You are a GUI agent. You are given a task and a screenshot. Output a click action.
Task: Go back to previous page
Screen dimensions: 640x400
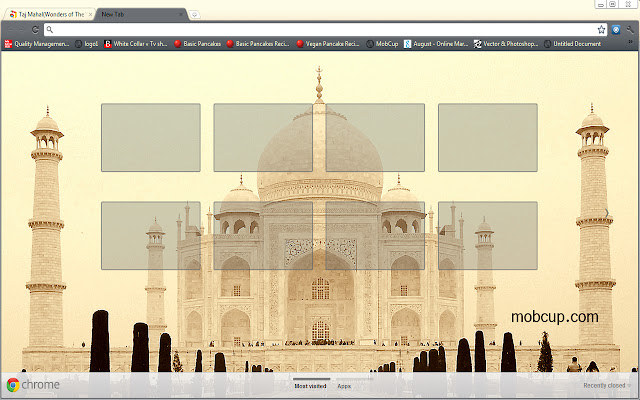[10, 29]
